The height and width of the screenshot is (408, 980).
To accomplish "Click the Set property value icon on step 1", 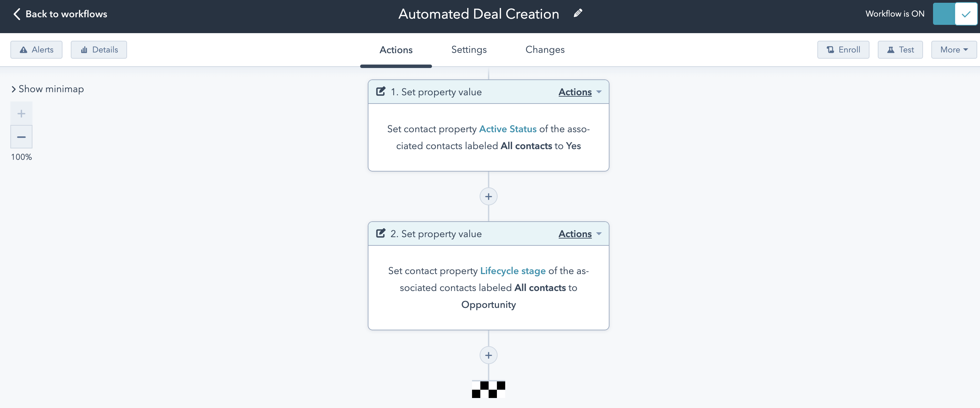I will 380,91.
